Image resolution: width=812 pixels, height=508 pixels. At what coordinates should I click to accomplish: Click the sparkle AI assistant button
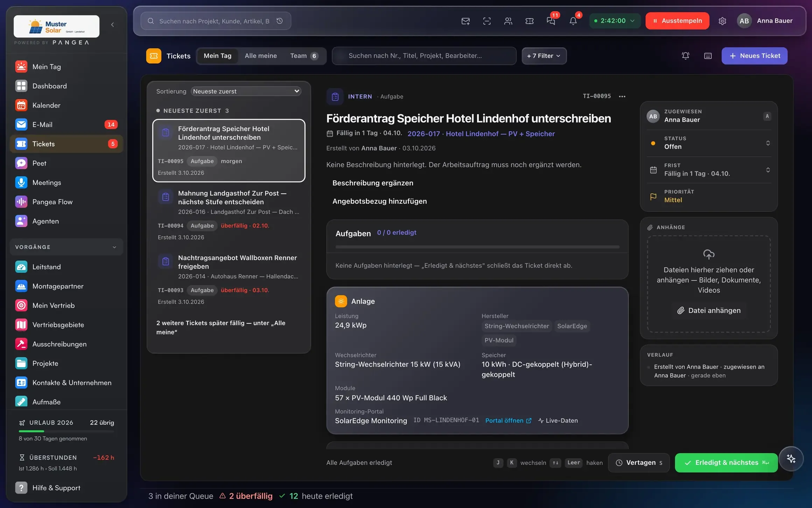791,459
